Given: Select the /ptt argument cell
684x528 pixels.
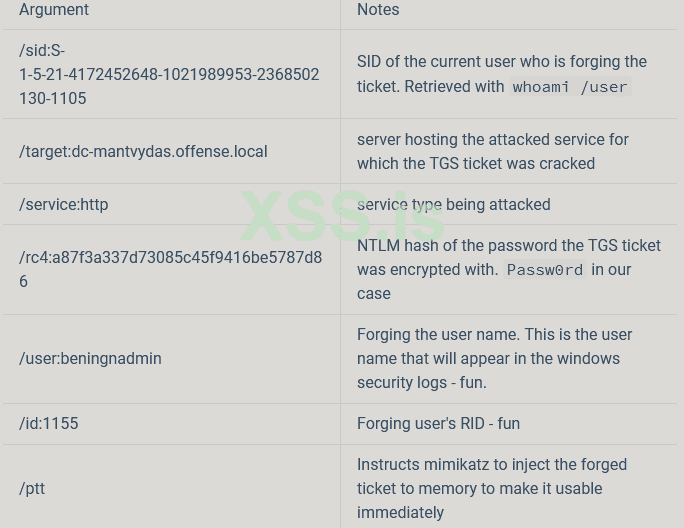Looking at the screenshot, I should (x=32, y=488).
